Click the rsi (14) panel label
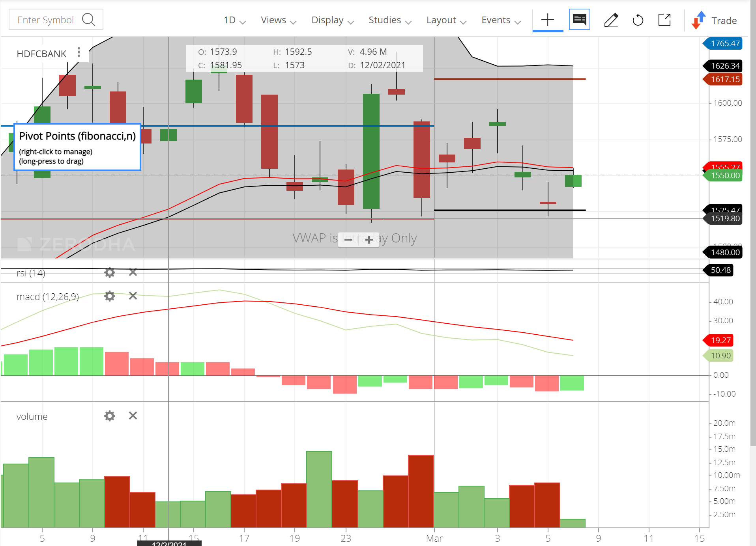Viewport: 756px width, 546px height. (x=31, y=273)
